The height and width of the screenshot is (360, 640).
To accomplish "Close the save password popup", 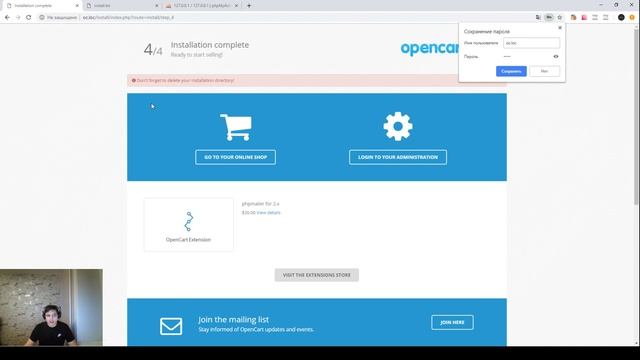I will coord(560,28).
